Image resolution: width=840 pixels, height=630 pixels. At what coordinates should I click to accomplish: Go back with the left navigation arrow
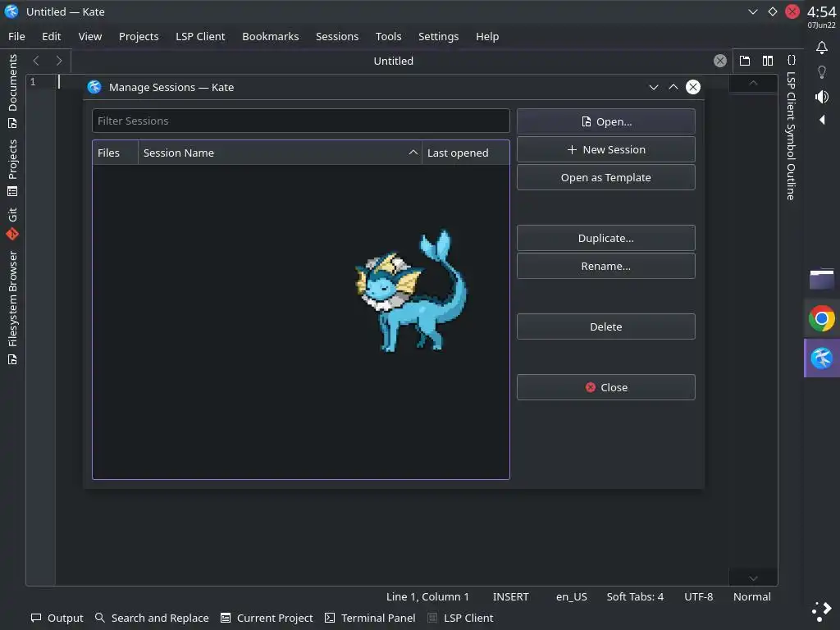tap(36, 61)
